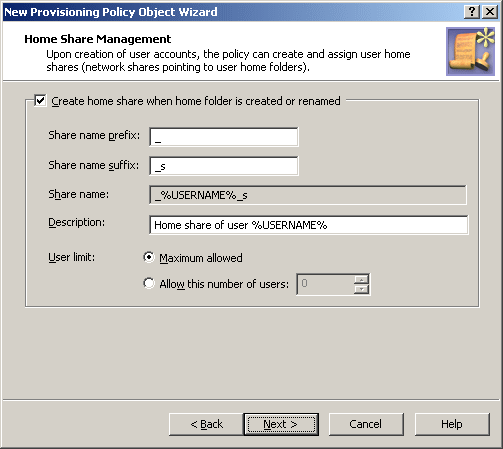This screenshot has height=449, width=503.
Task: Click the User limit label
Action: coord(71,257)
